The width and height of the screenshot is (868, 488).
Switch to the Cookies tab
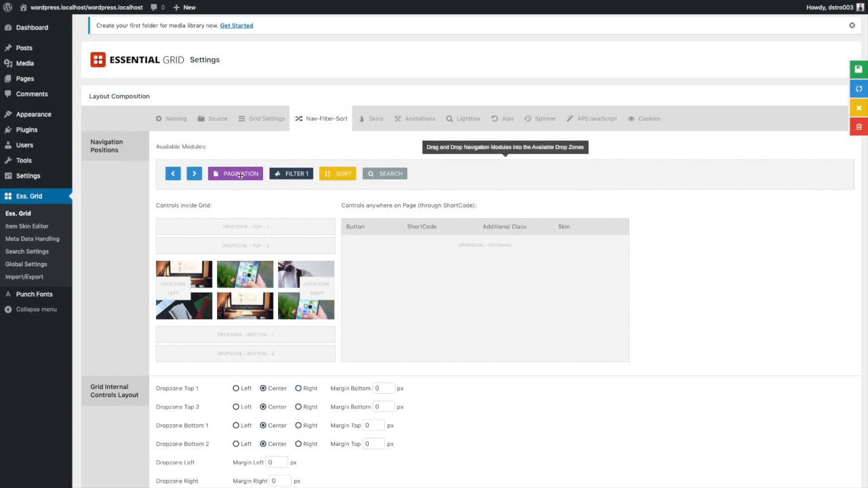pos(644,119)
